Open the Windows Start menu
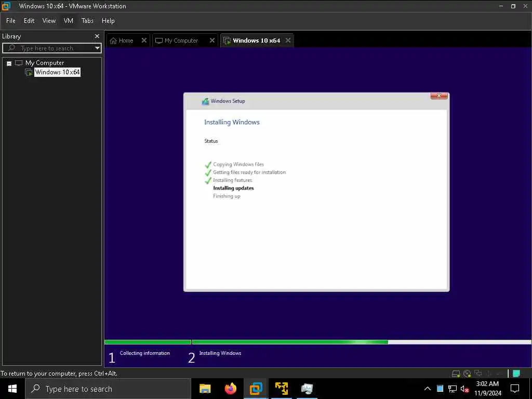The height and width of the screenshot is (399, 532). pos(12,389)
